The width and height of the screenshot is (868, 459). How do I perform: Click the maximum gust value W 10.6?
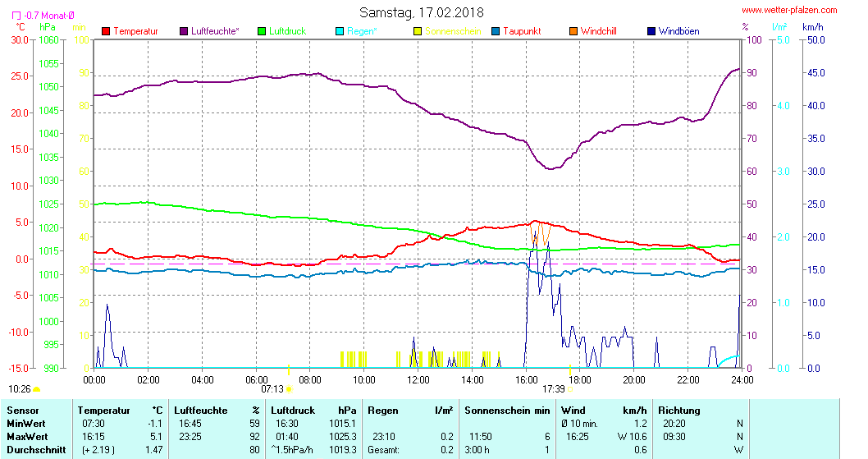[633, 437]
